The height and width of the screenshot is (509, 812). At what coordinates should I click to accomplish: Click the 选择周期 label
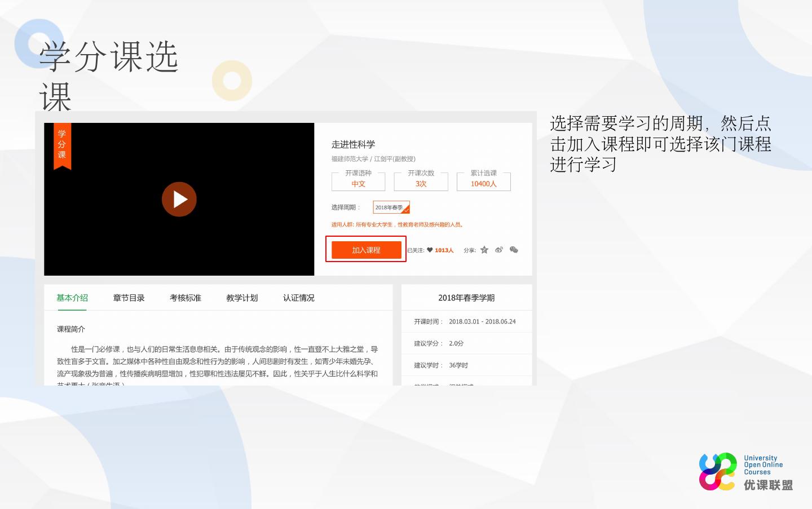click(x=346, y=207)
